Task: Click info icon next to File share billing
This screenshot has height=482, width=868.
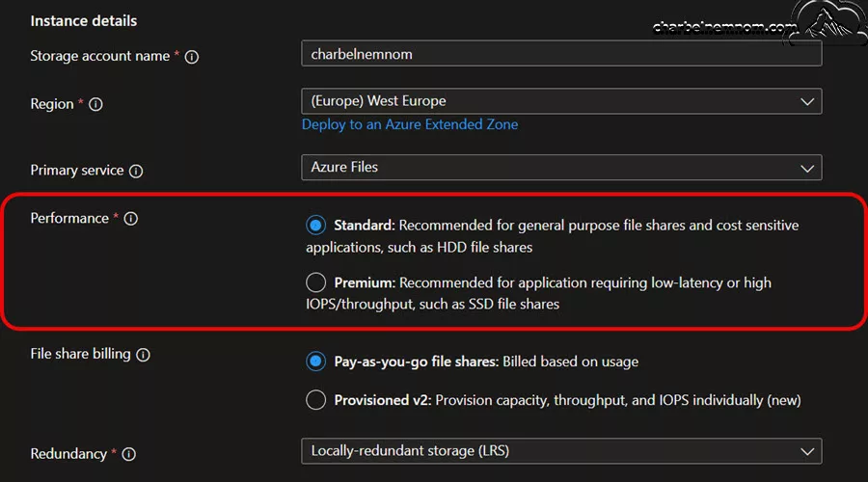Action: pyautogui.click(x=143, y=355)
